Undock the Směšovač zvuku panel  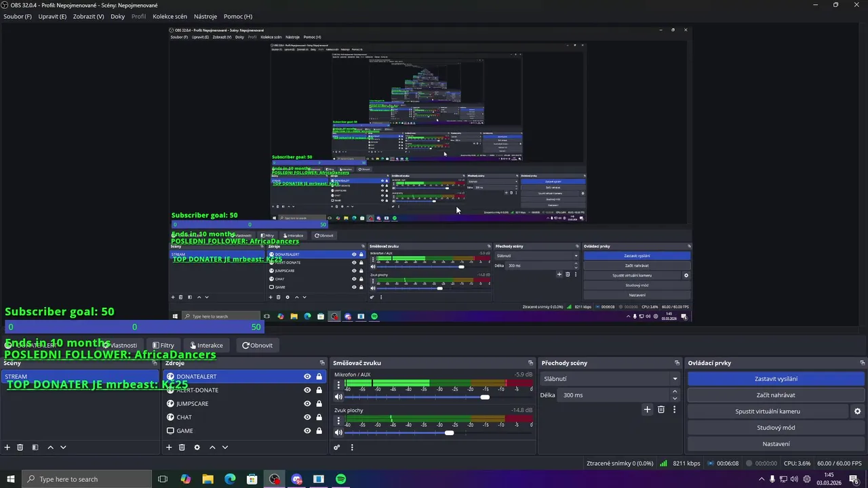[530, 363]
